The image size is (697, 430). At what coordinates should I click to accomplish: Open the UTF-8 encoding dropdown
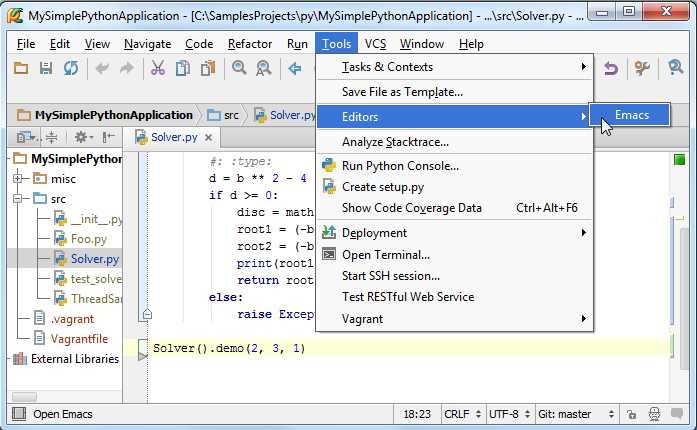(x=509, y=414)
